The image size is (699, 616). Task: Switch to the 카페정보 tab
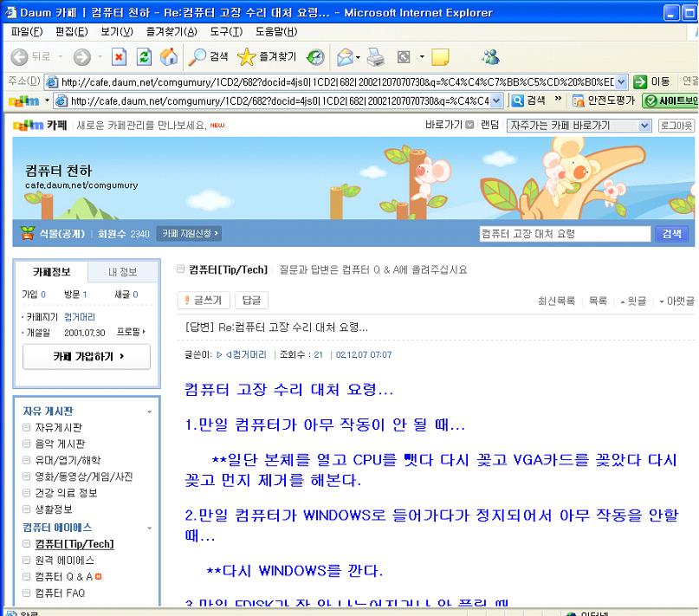click(x=52, y=272)
